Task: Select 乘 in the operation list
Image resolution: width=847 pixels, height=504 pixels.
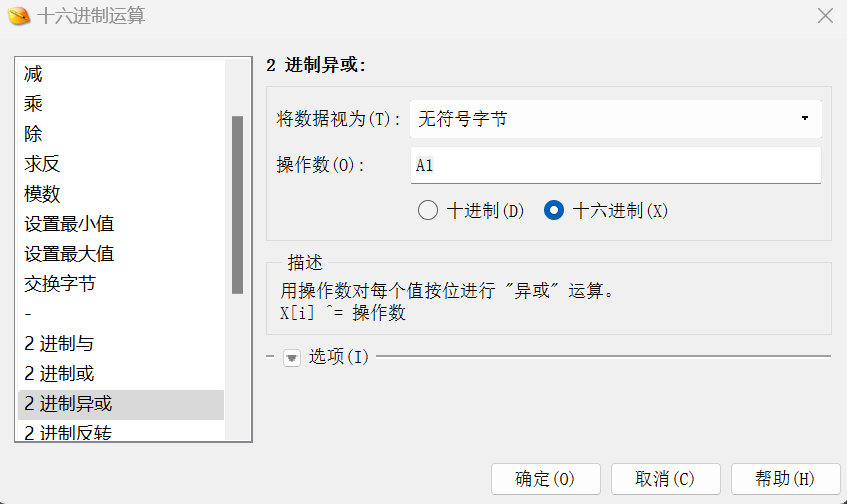Action: click(x=122, y=104)
